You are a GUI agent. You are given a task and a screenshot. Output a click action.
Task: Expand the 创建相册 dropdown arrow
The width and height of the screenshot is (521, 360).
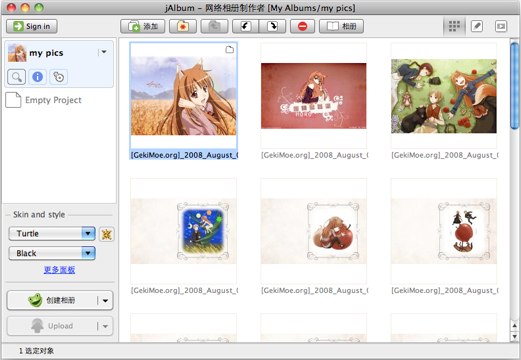click(x=105, y=301)
